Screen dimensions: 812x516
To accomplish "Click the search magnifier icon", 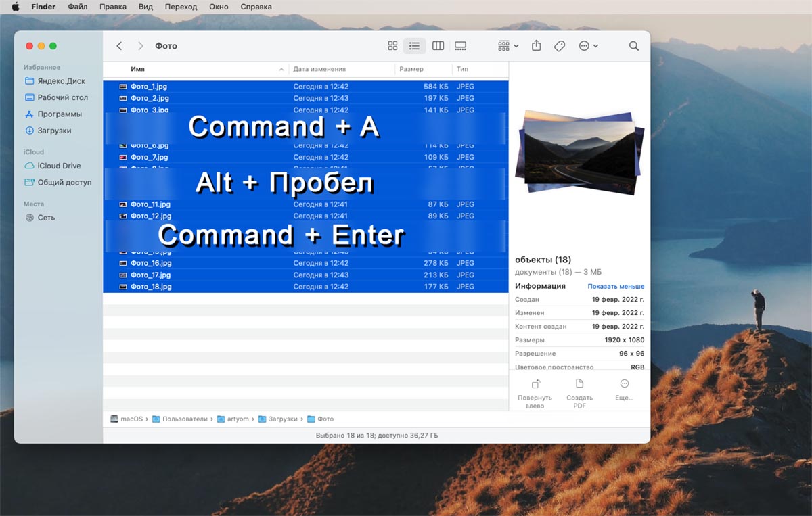I will (x=634, y=46).
